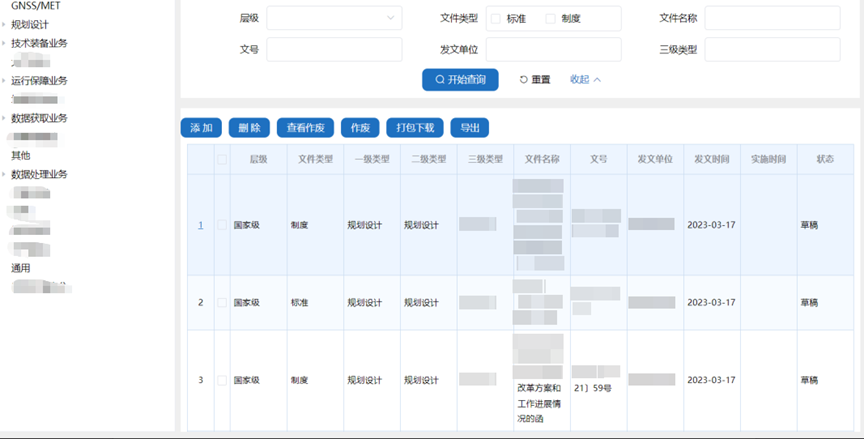This screenshot has width=864, height=439.
Task: Click the 重置 reset icon button
Action: click(535, 79)
